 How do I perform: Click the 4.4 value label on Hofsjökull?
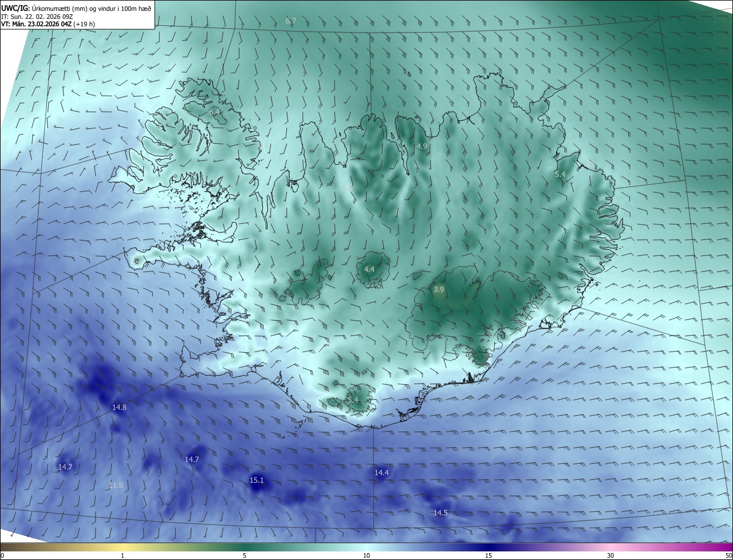tap(369, 269)
